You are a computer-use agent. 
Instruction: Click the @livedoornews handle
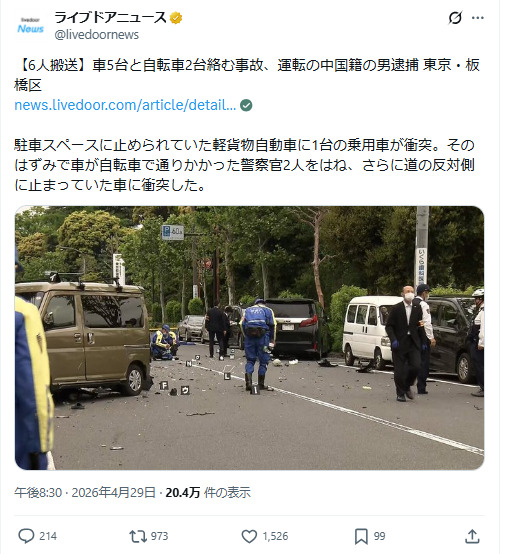tap(96, 35)
